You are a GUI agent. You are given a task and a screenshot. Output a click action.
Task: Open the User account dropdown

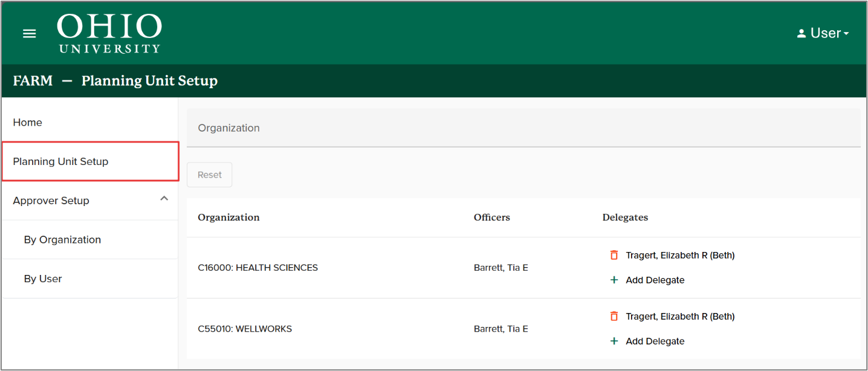tap(823, 33)
